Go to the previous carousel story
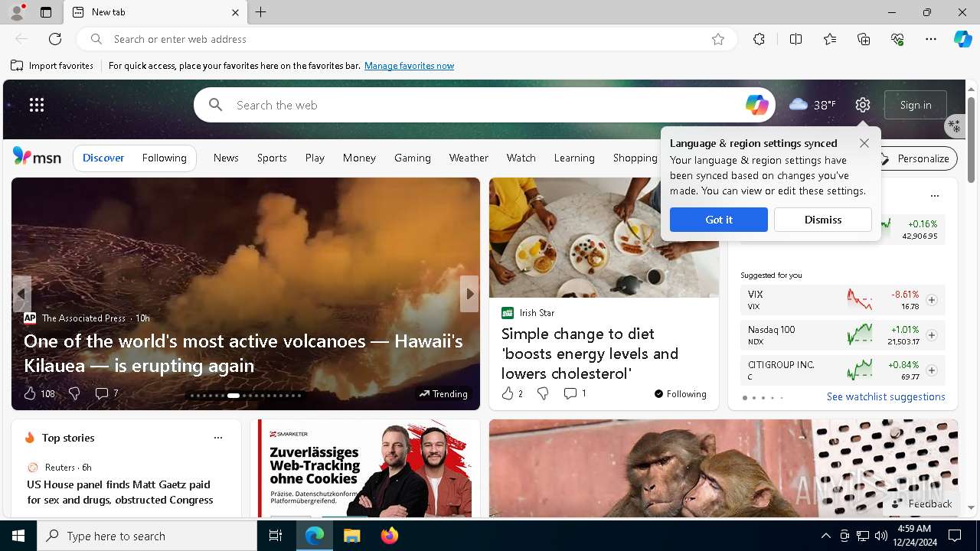980x551 pixels. (x=21, y=294)
